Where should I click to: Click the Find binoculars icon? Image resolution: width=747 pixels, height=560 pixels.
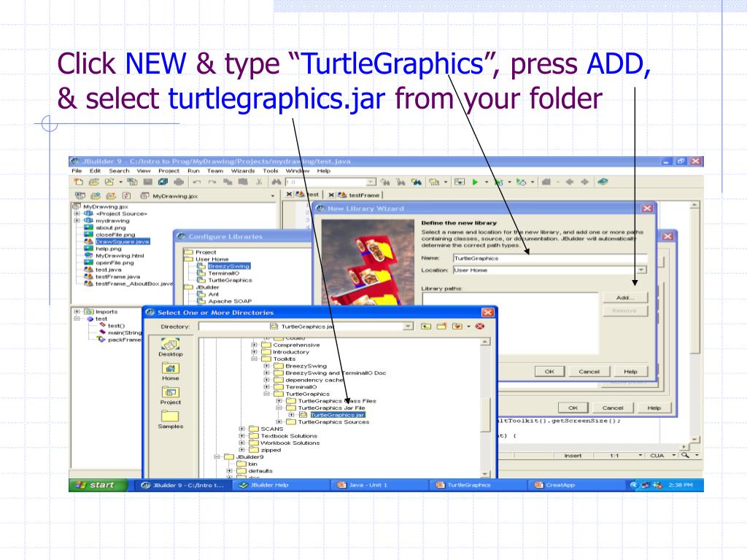click(x=276, y=182)
